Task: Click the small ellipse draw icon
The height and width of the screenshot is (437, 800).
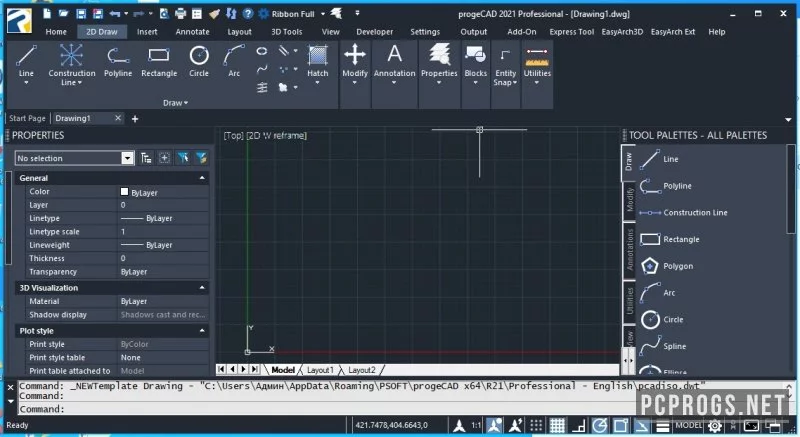Action: pyautogui.click(x=262, y=51)
